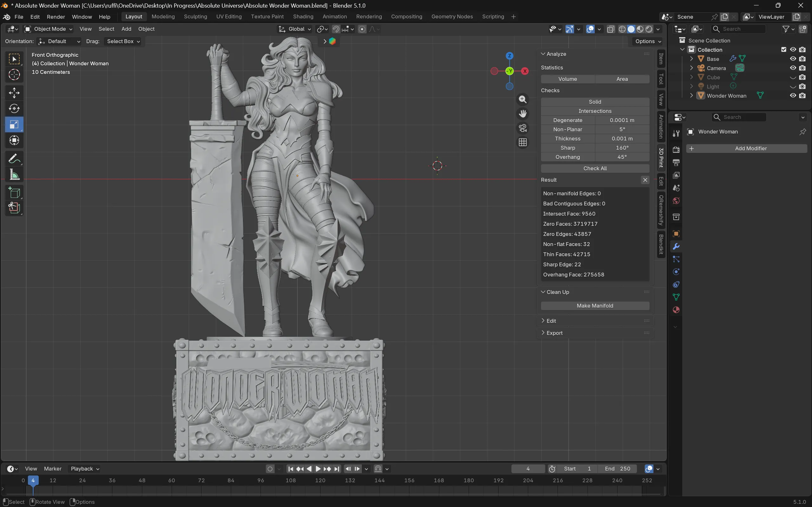Choose the Measure tool
The image size is (812, 507).
click(14, 174)
